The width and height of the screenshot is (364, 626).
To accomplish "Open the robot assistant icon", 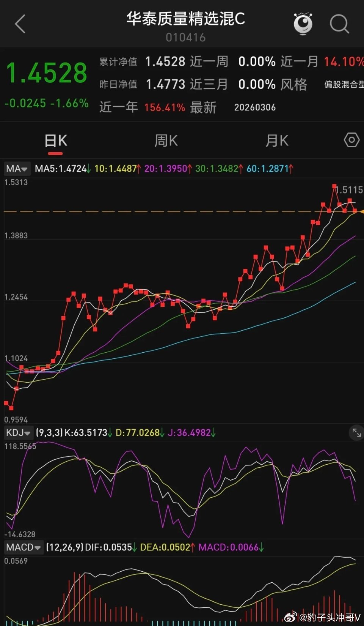I will 303,24.
